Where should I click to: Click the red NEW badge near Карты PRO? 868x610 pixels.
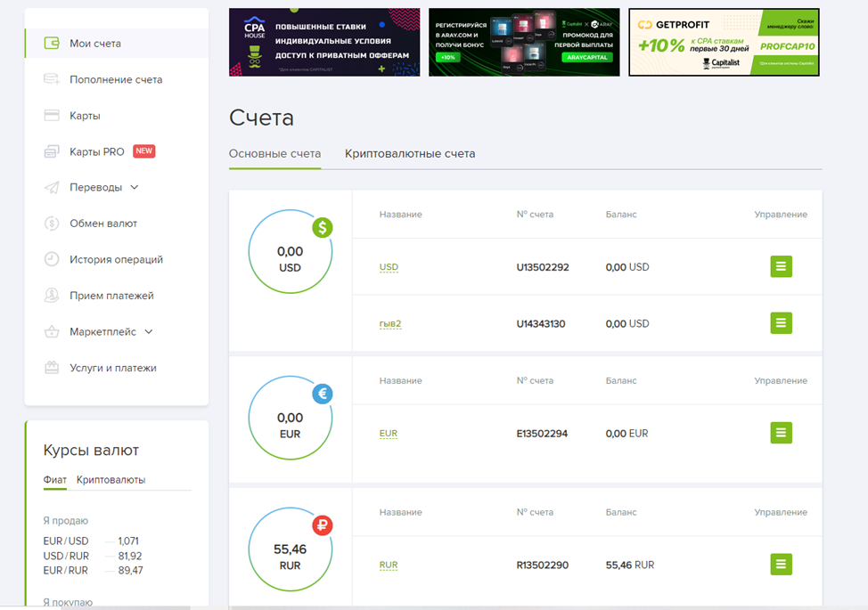pyautogui.click(x=144, y=151)
